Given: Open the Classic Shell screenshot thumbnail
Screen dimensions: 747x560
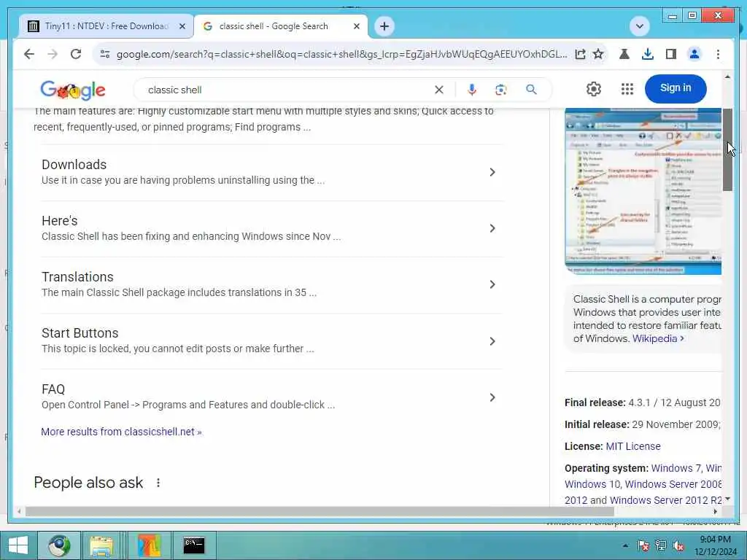Looking at the screenshot, I should pyautogui.click(x=643, y=192).
